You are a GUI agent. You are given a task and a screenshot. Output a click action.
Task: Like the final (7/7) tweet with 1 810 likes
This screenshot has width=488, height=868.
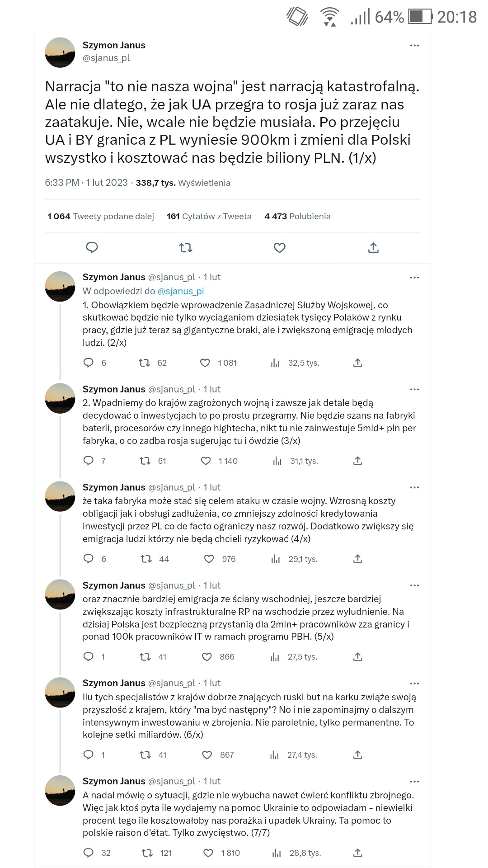(x=208, y=853)
